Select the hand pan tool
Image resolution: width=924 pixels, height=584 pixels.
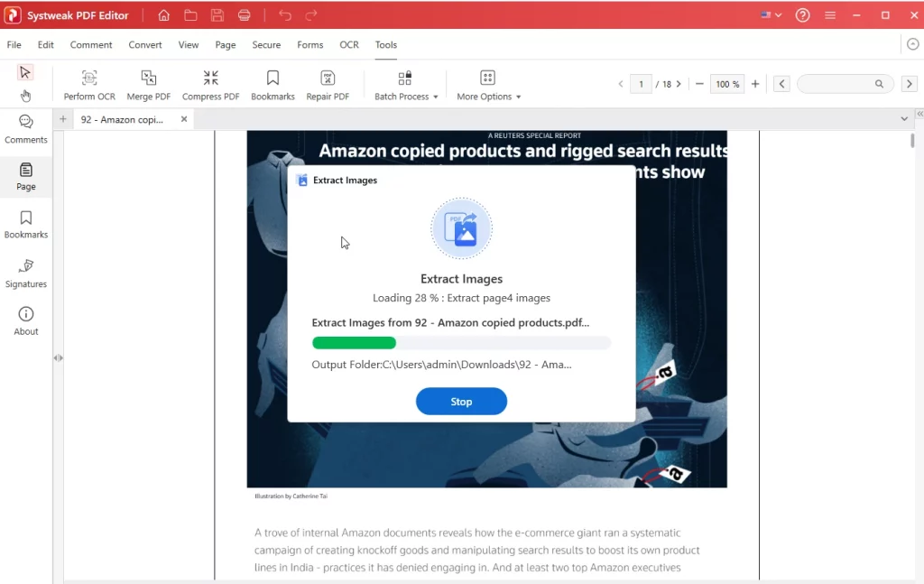coord(24,96)
